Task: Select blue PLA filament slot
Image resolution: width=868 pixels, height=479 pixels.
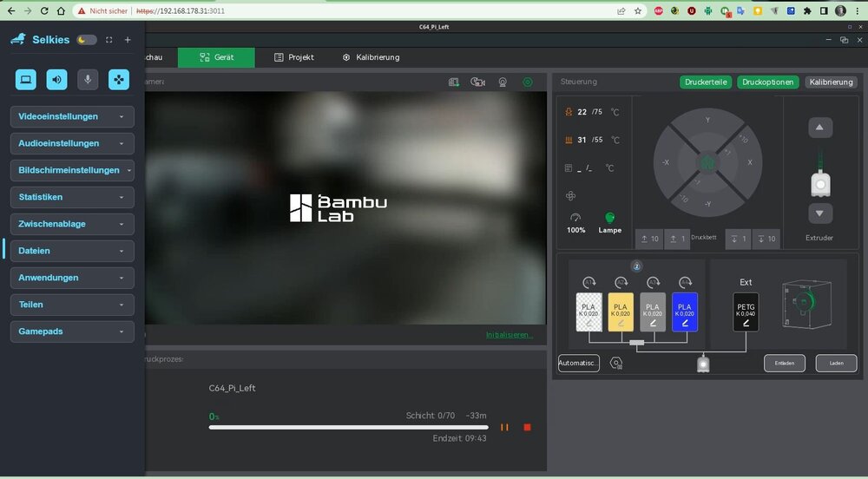Action: (685, 312)
